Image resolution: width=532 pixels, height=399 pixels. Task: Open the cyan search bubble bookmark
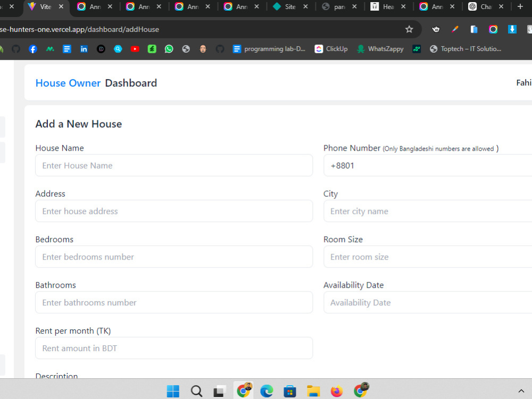pyautogui.click(x=118, y=49)
